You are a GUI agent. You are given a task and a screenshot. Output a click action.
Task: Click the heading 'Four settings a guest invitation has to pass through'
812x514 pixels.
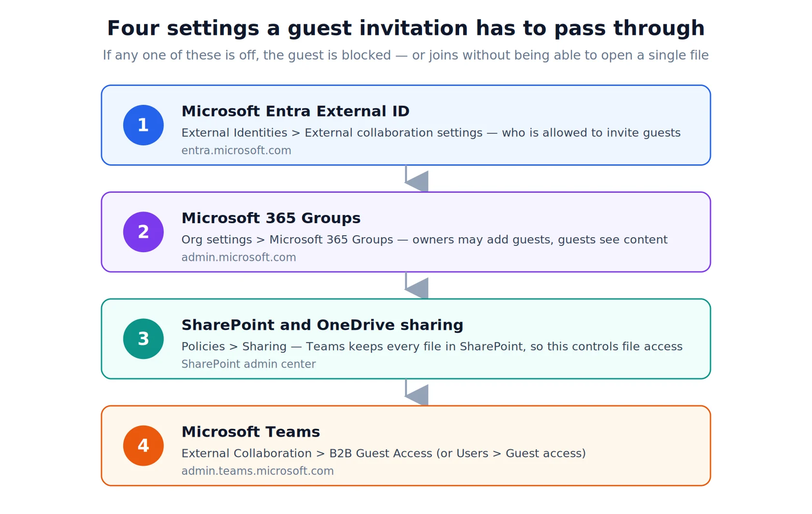[x=406, y=29]
